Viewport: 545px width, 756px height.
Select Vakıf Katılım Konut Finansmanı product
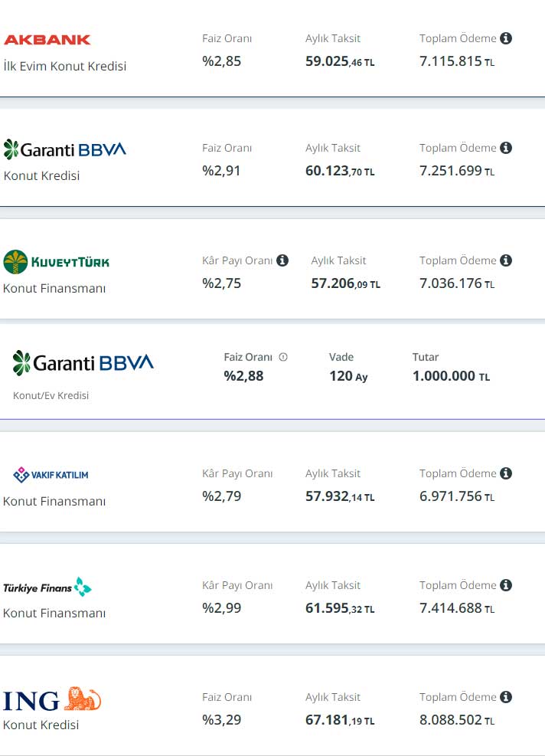(x=54, y=501)
